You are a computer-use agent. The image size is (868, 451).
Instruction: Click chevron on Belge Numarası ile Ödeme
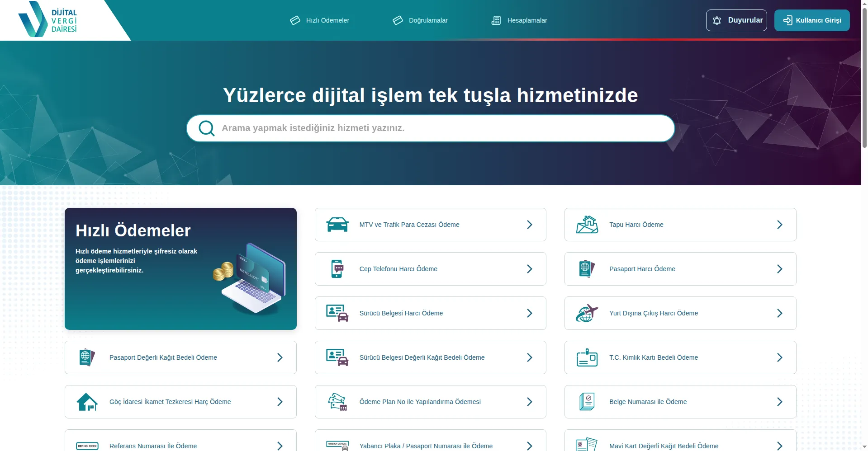pos(780,402)
